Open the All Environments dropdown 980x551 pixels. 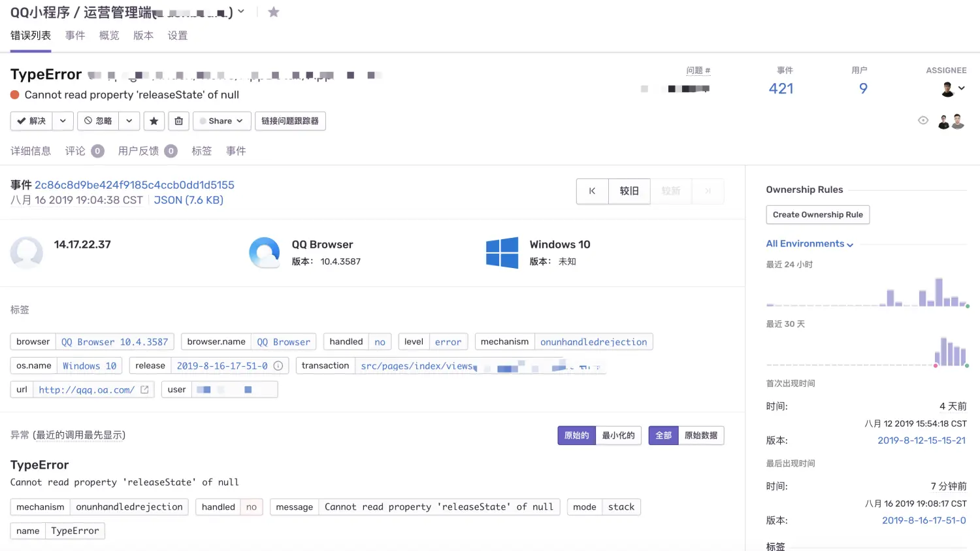pyautogui.click(x=809, y=244)
